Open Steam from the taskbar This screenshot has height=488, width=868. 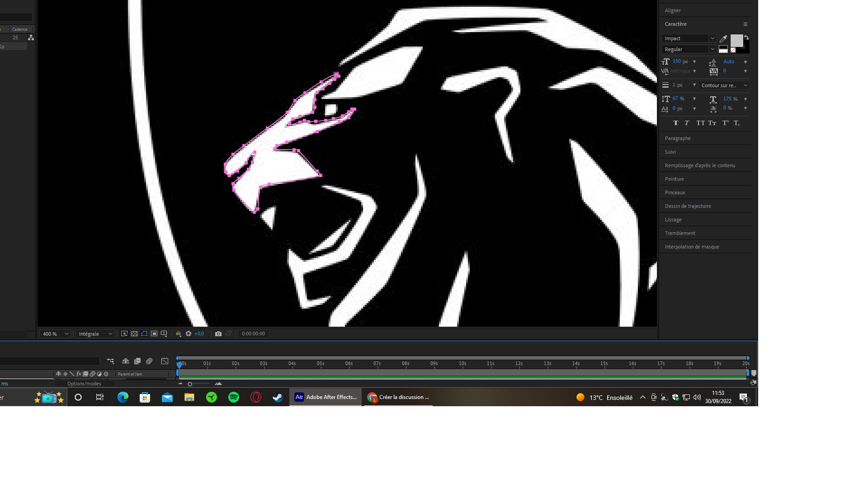(x=278, y=397)
